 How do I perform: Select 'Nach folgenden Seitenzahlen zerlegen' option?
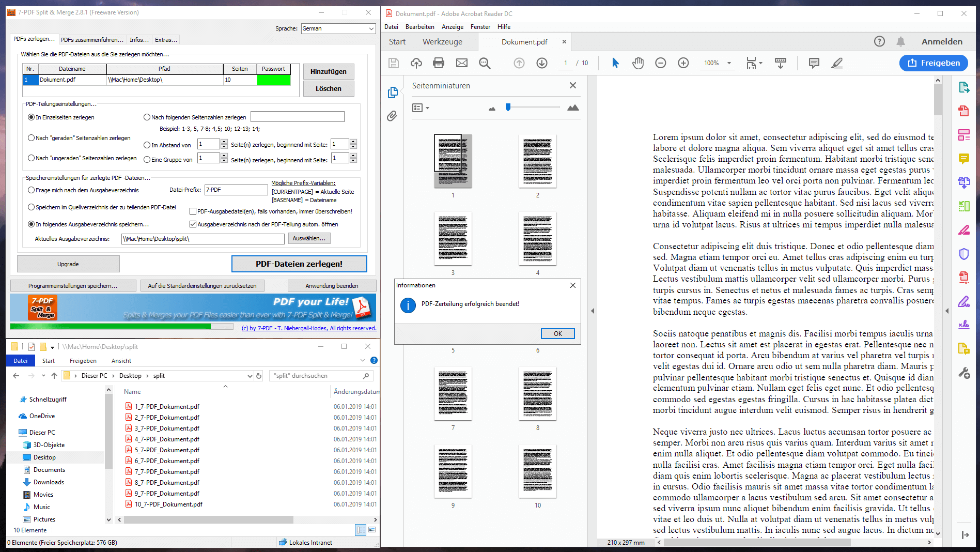[147, 117]
